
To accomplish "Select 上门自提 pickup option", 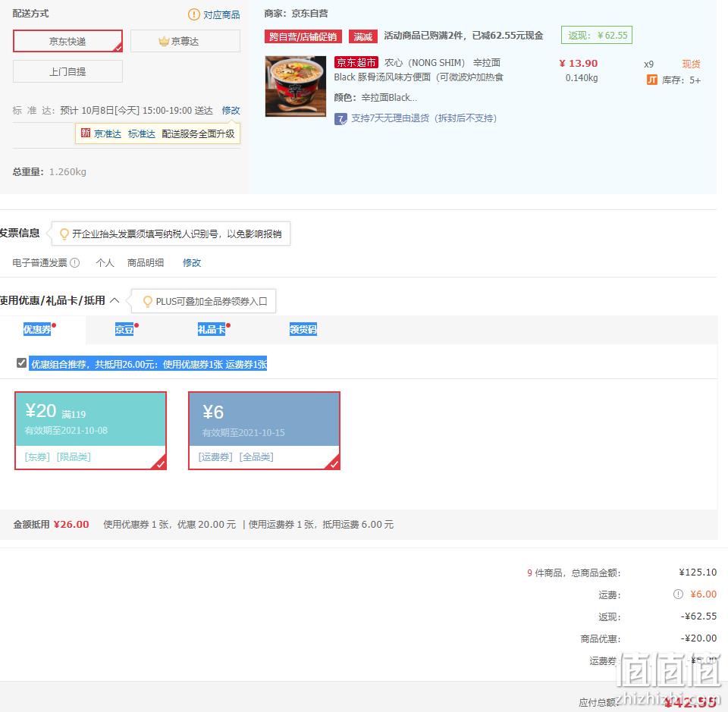I will tap(67, 71).
